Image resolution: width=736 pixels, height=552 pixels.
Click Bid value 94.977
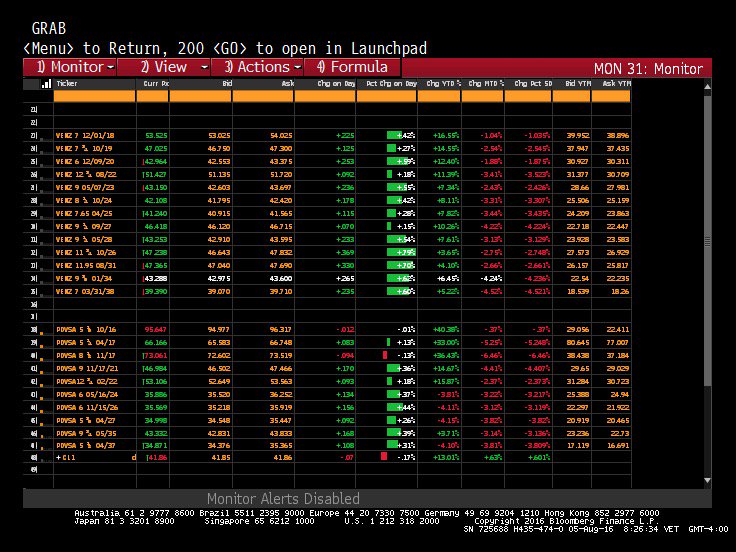click(219, 330)
